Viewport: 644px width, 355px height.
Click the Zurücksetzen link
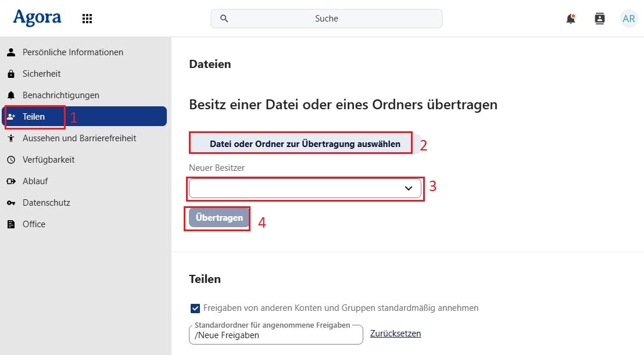[395, 334]
